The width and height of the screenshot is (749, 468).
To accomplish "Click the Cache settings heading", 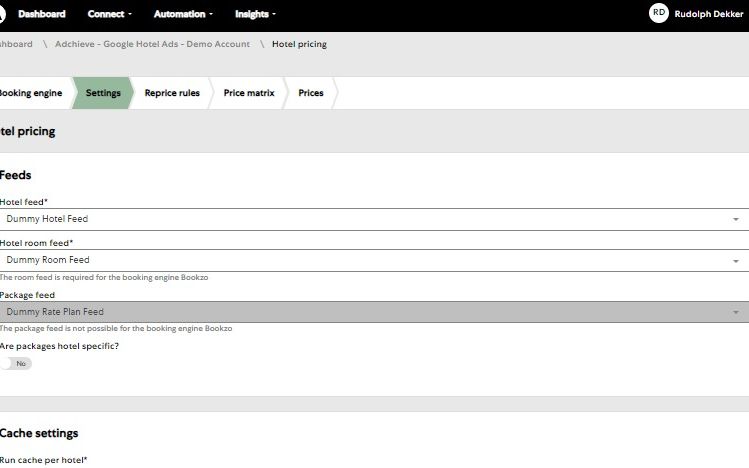I will point(39,433).
